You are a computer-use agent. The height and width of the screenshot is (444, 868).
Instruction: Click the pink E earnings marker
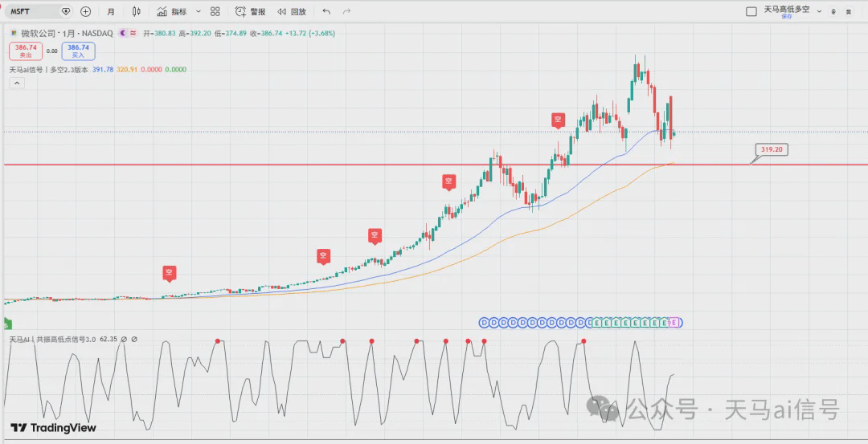[x=674, y=322]
